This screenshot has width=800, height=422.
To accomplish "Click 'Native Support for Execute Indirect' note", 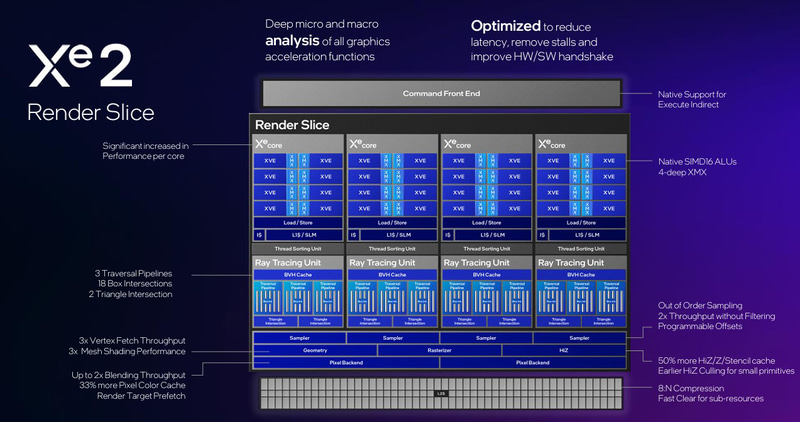I will click(692, 100).
